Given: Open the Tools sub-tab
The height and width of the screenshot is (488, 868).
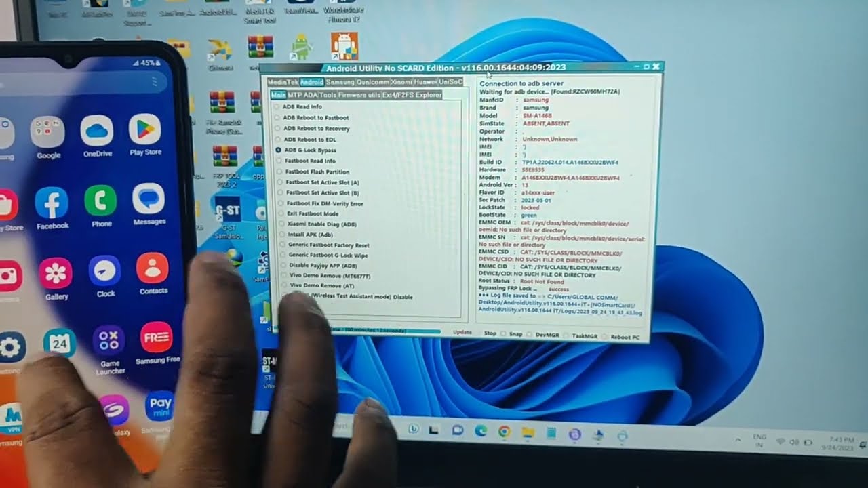Looking at the screenshot, I should 328,95.
